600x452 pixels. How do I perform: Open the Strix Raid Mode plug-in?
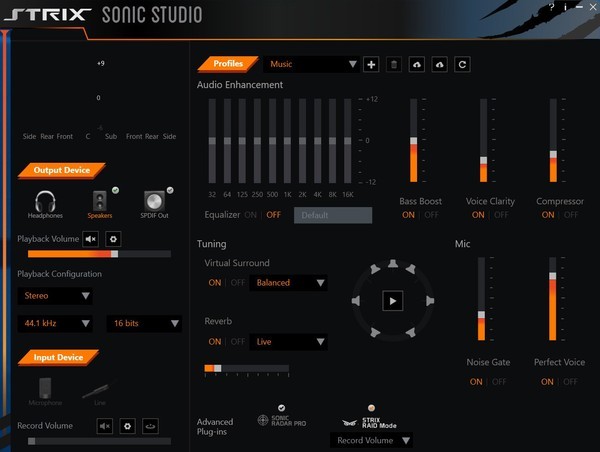(369, 423)
